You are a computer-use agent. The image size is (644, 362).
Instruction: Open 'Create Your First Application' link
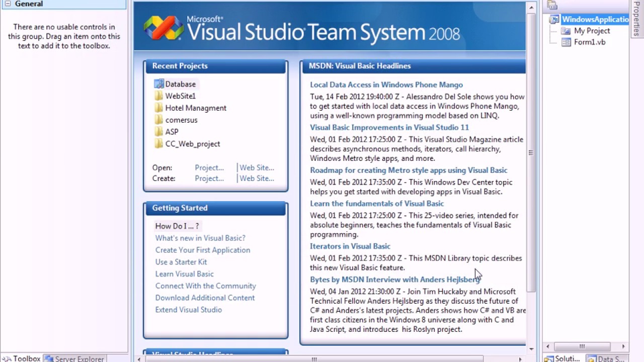coord(203,250)
